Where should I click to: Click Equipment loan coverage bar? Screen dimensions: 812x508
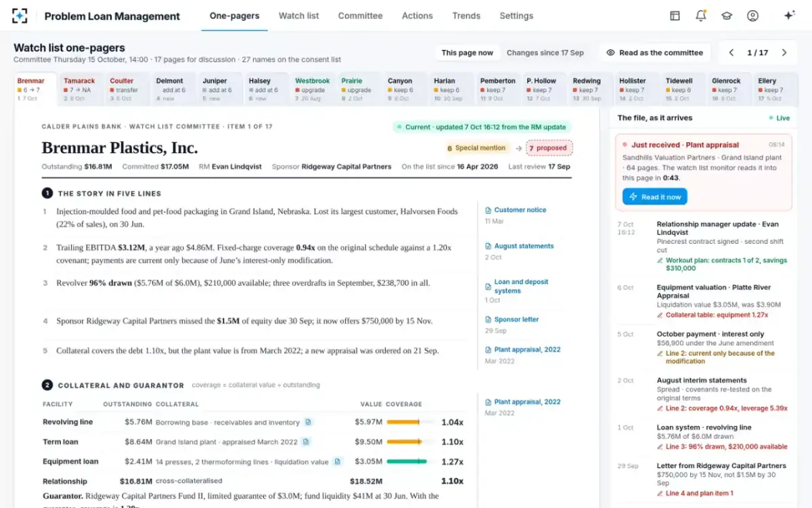point(411,461)
